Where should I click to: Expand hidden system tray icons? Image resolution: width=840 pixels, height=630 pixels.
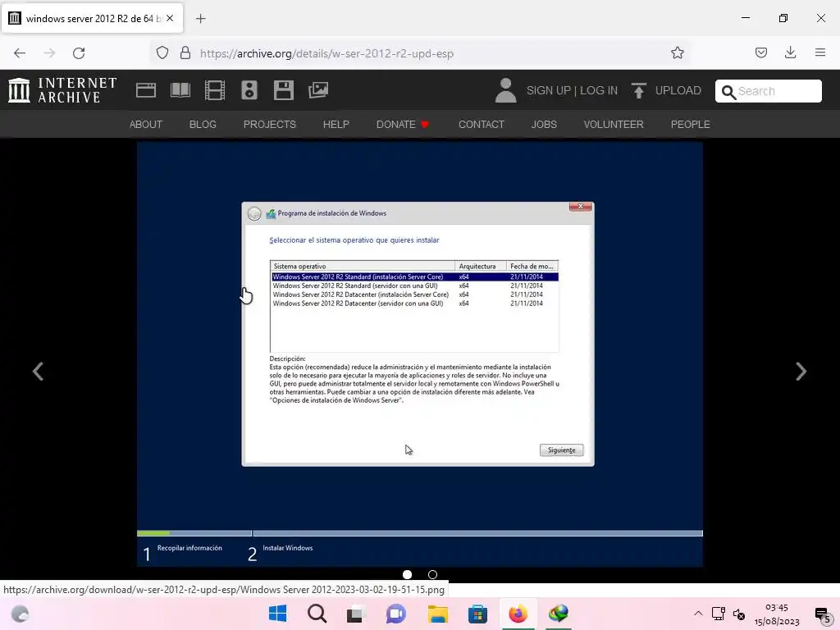[x=698, y=614]
